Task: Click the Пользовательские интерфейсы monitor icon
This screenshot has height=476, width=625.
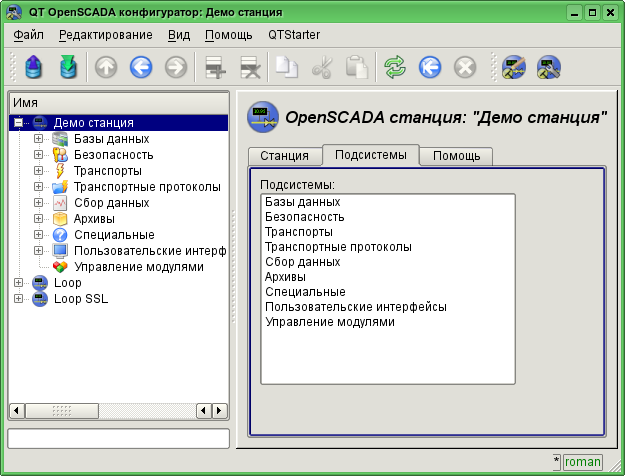Action: (x=60, y=251)
